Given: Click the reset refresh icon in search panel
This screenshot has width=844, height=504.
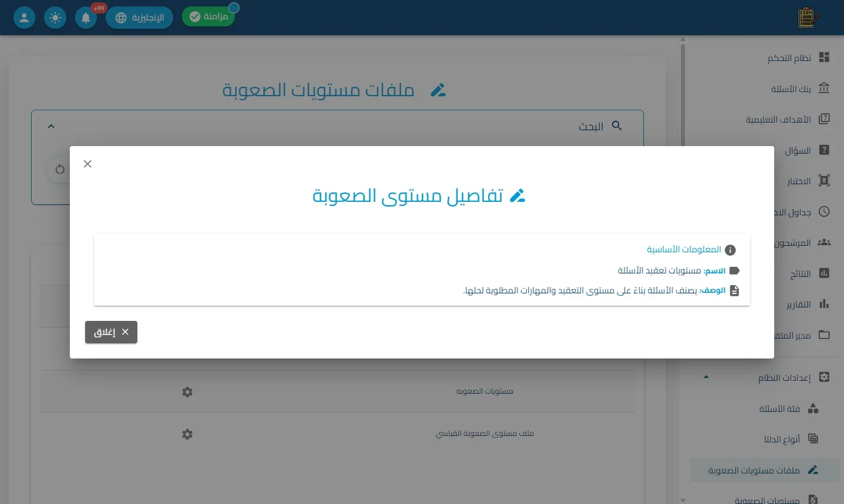Looking at the screenshot, I should [x=60, y=170].
